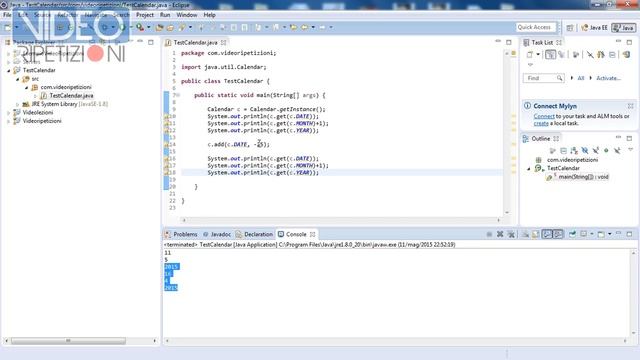This screenshot has width=640, height=360.
Task: Toggle Hide Fields in Outline
Action: click(x=584, y=151)
